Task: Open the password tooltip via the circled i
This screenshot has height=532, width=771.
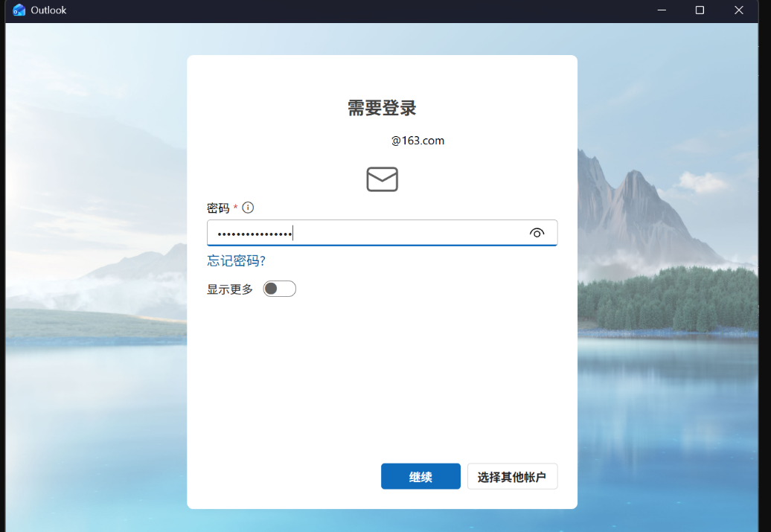Action: [x=247, y=208]
